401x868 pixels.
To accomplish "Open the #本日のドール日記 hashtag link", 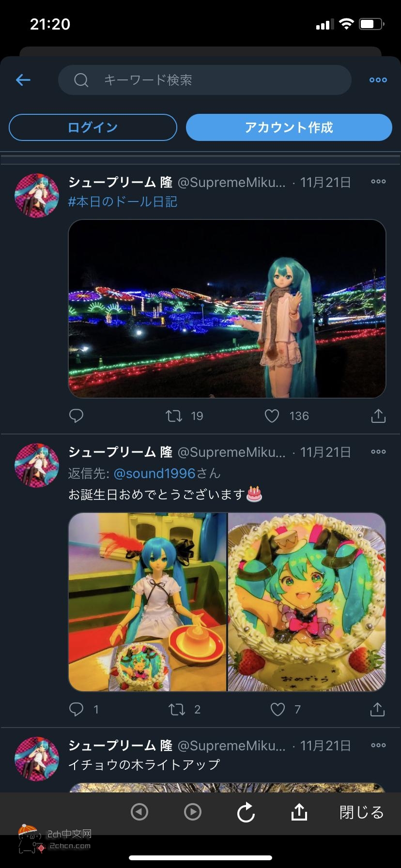I will [123, 201].
